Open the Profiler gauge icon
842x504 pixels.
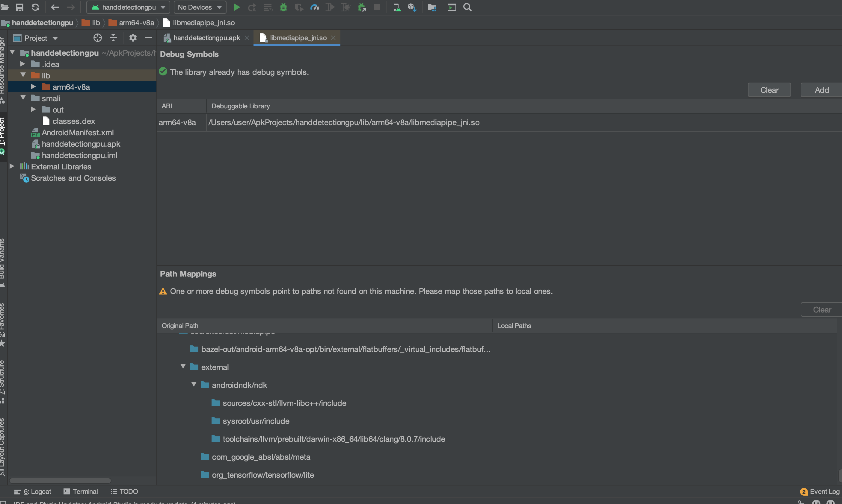(314, 7)
